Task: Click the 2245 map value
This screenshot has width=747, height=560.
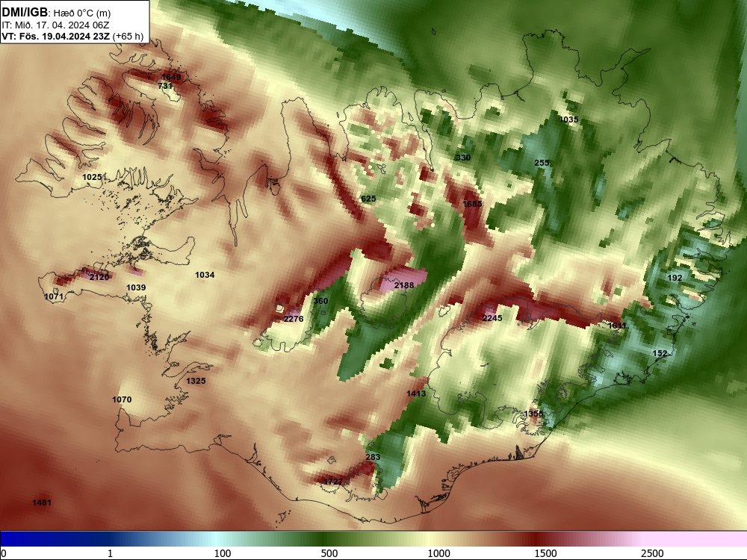Action: [x=492, y=317]
